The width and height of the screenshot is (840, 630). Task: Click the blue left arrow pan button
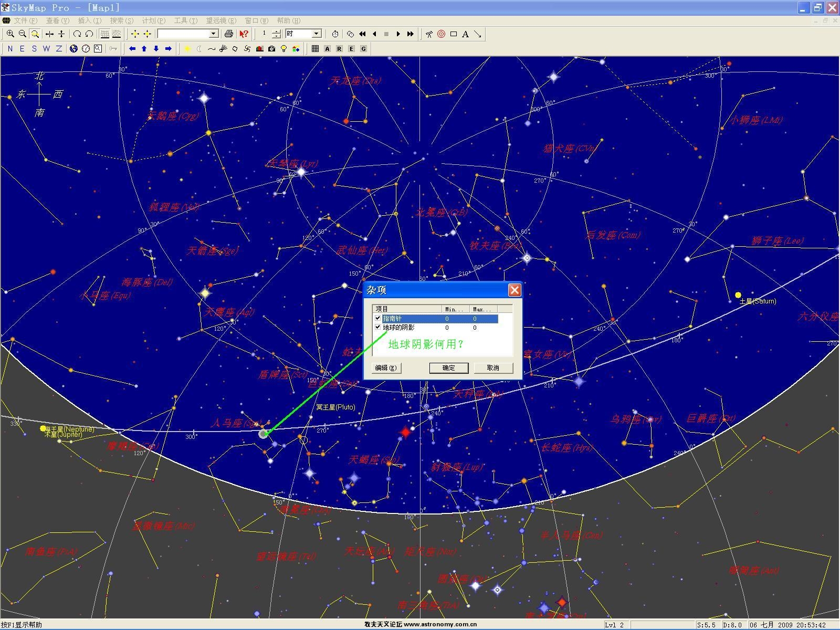pyautogui.click(x=132, y=48)
